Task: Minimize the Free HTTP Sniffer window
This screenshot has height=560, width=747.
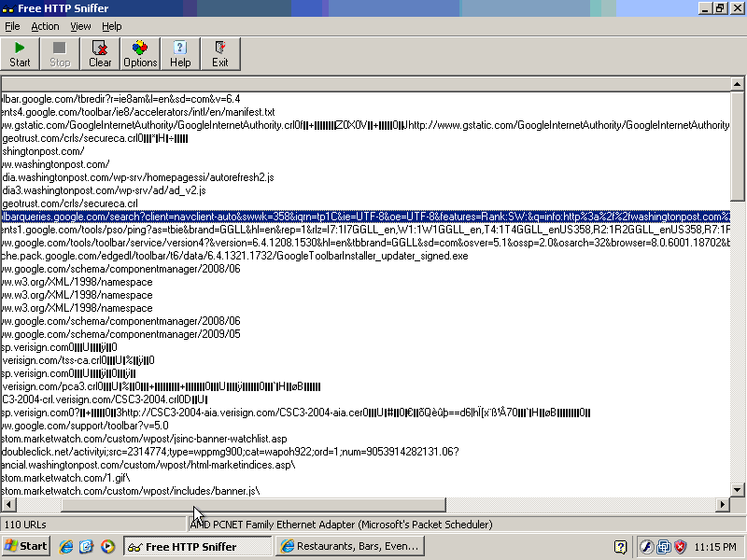Action: coord(705,8)
